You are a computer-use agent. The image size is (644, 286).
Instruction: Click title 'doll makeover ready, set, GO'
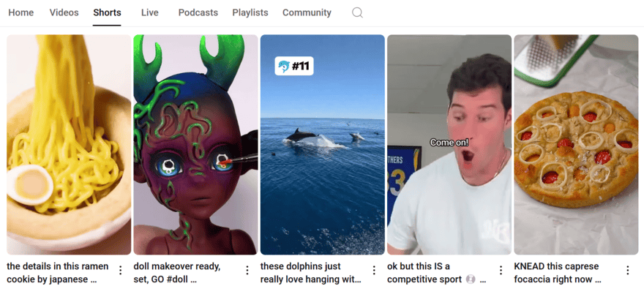177,273
